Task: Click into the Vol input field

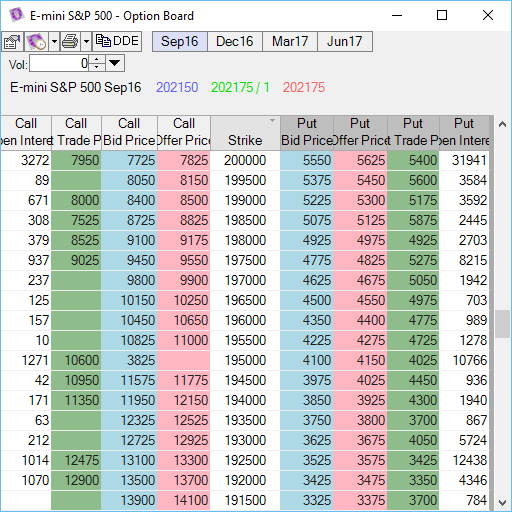Action: coord(59,63)
